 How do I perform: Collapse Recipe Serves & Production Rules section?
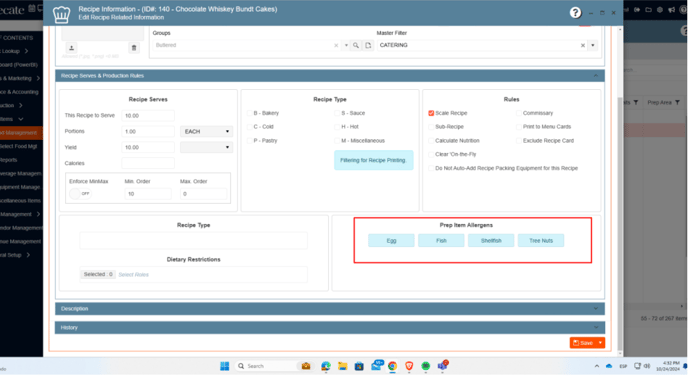(595, 76)
